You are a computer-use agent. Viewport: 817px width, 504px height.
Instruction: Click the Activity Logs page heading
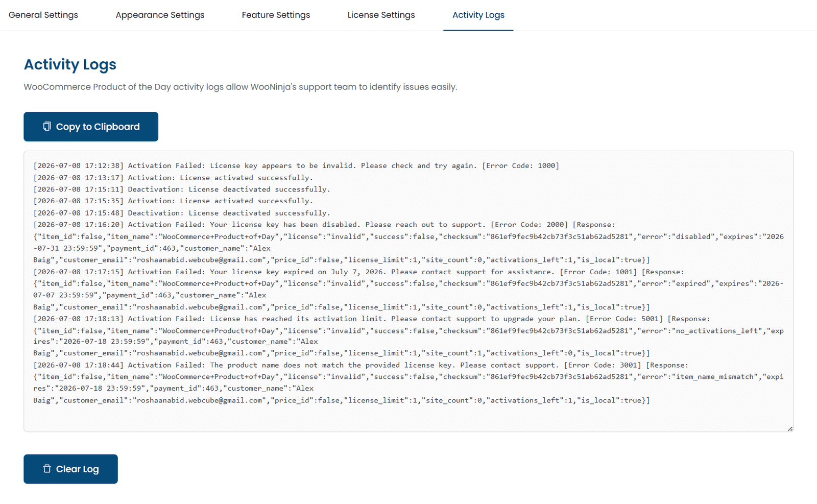pos(70,64)
